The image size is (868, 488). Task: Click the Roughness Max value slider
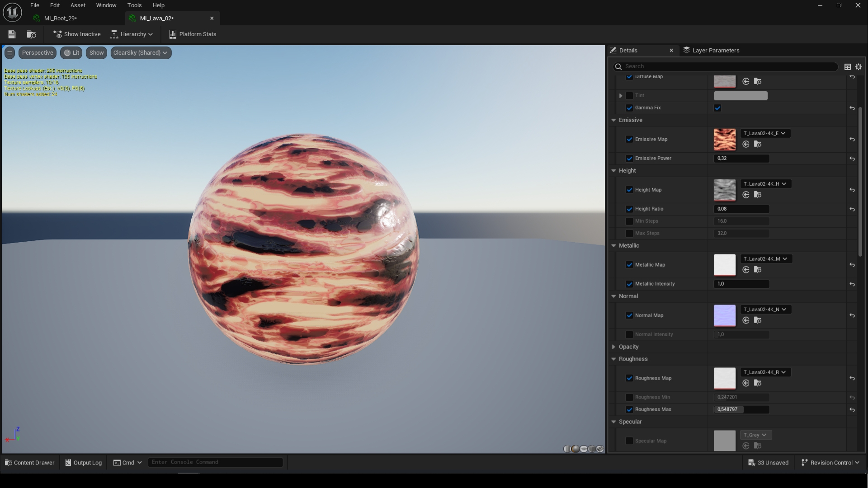tap(741, 409)
